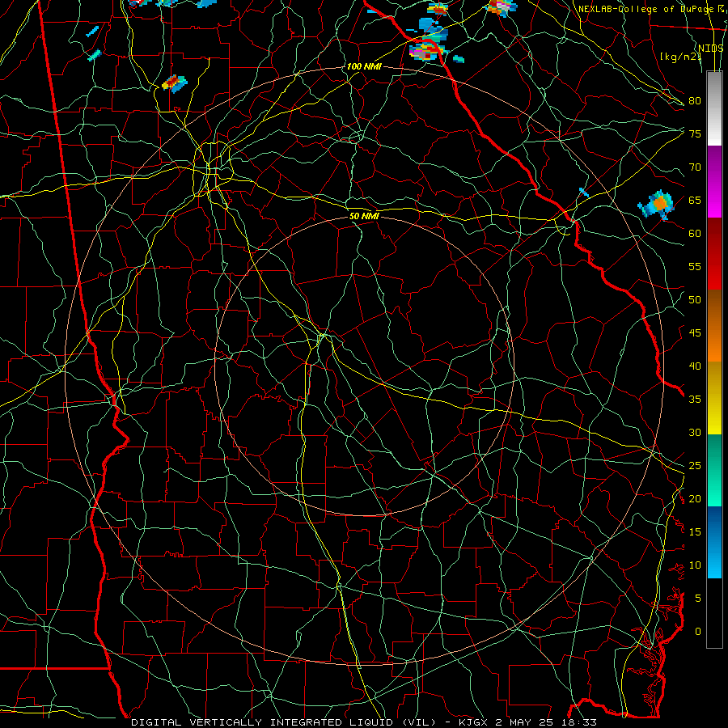Click the 80 value on the color scale
Viewport: 728px width, 728px height.
(x=695, y=101)
